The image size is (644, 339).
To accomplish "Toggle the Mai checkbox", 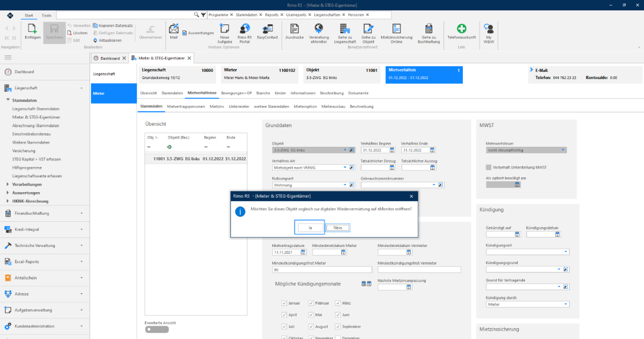I will tap(311, 315).
